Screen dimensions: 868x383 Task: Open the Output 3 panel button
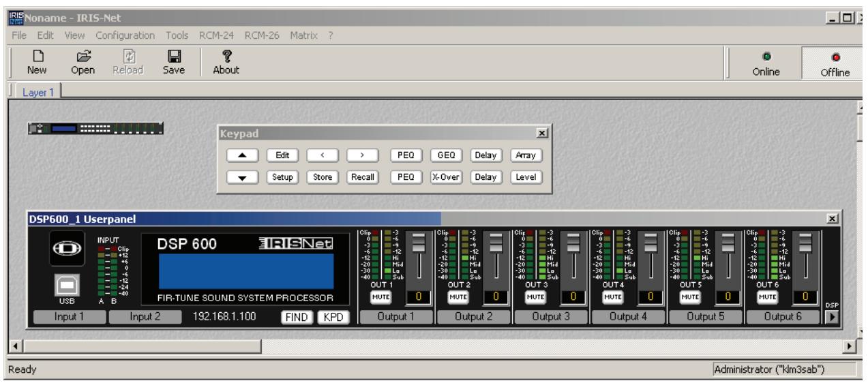pyautogui.click(x=550, y=317)
